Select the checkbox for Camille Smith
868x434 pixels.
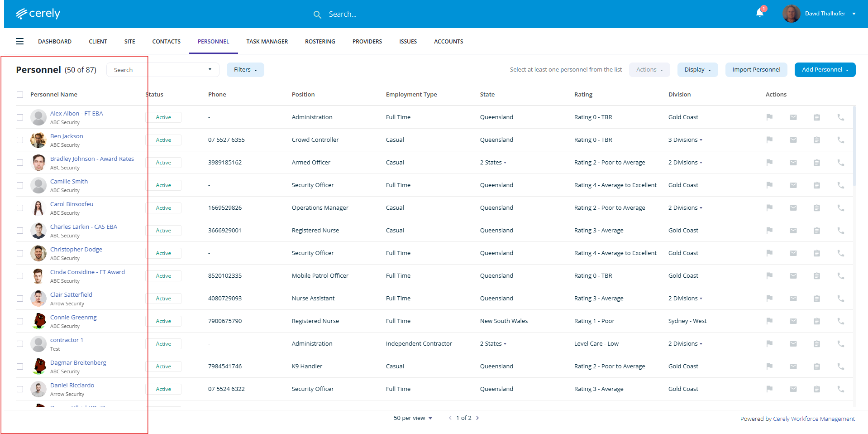pos(20,185)
